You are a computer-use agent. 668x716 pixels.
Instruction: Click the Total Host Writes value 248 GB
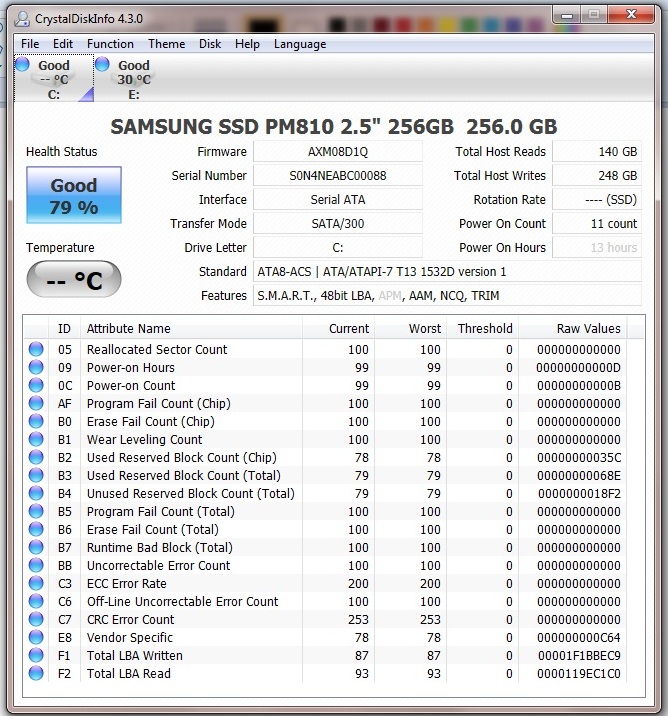(x=597, y=176)
